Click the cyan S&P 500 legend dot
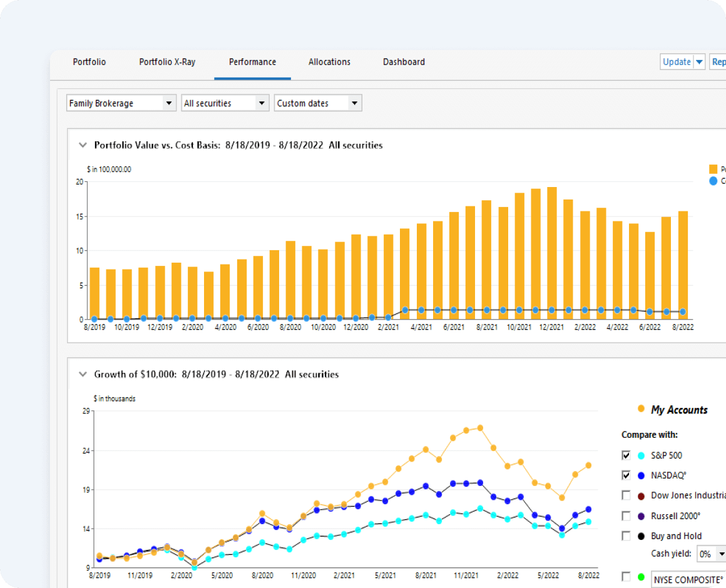 (640, 455)
